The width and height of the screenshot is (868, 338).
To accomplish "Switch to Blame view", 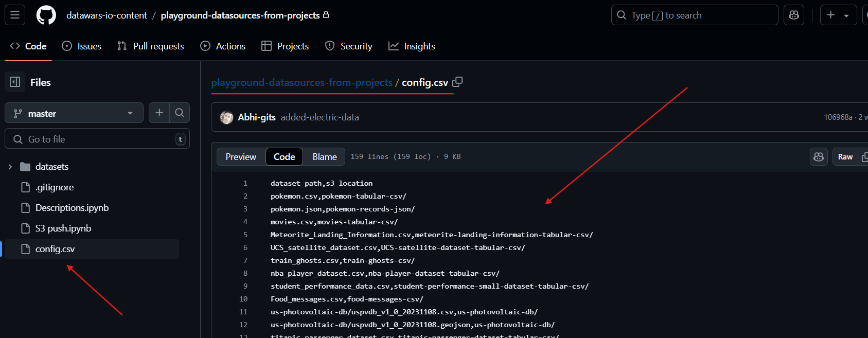I will pyautogui.click(x=325, y=157).
